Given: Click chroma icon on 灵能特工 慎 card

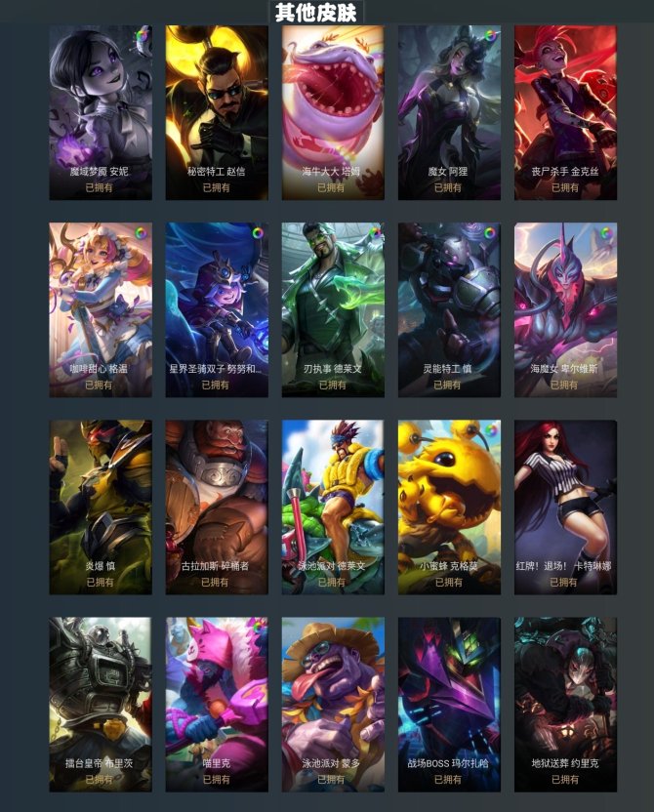Looking at the screenshot, I should pyautogui.click(x=489, y=233).
